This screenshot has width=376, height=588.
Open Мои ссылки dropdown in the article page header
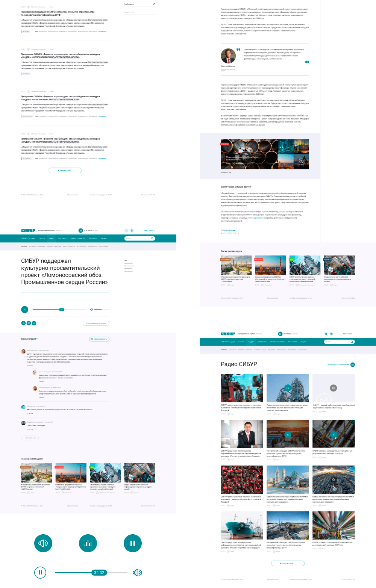pyautogui.click(x=149, y=231)
